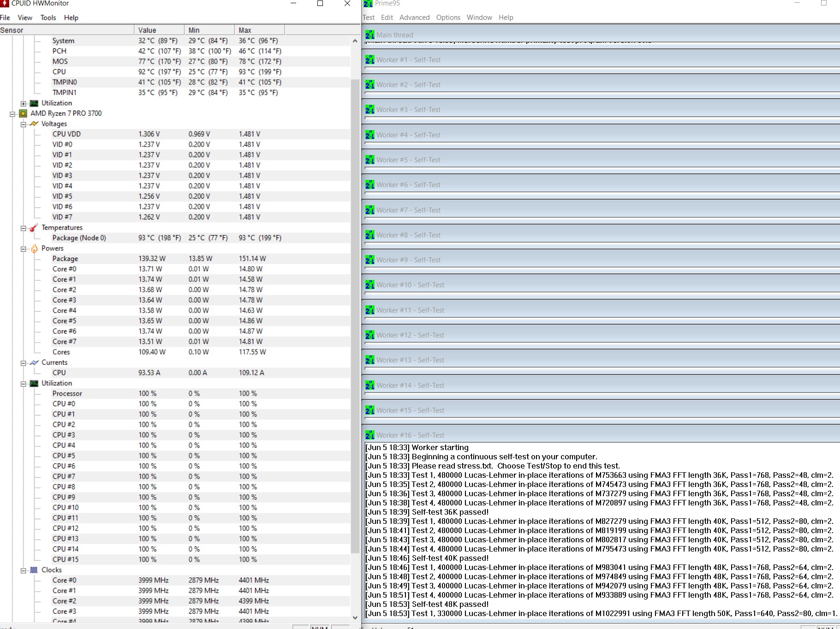Viewport: 840px width, 629px height.
Task: Click the Worker #10 Self-Test icon
Action: point(369,285)
